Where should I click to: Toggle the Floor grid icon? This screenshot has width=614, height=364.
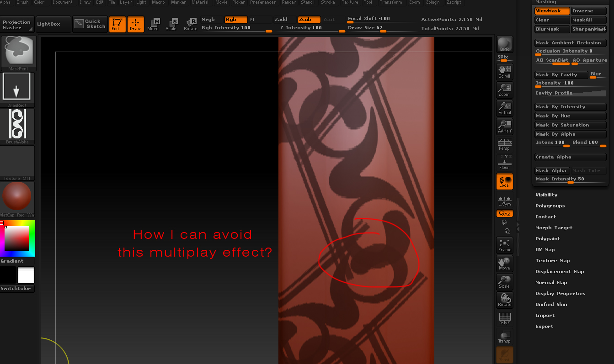[505, 163]
